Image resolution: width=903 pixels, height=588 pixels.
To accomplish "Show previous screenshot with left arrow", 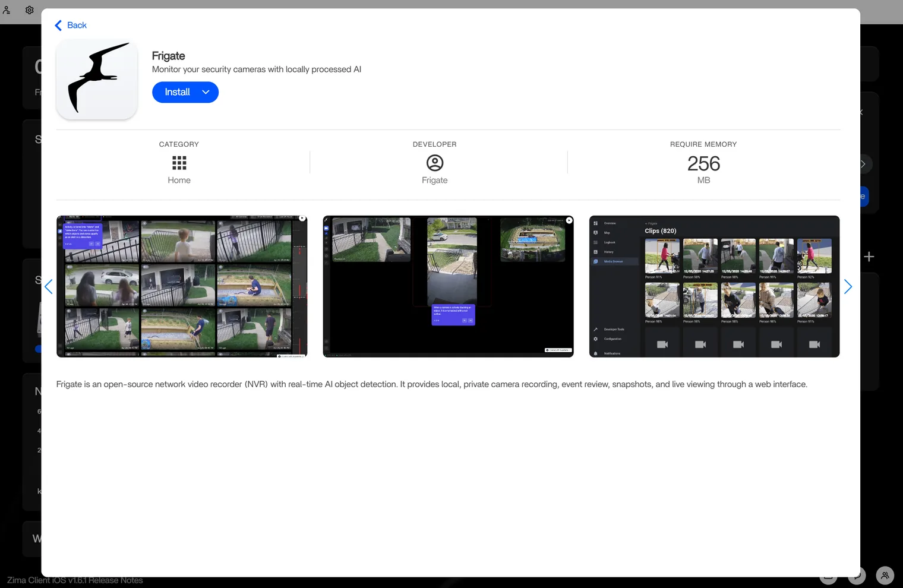I will (49, 287).
